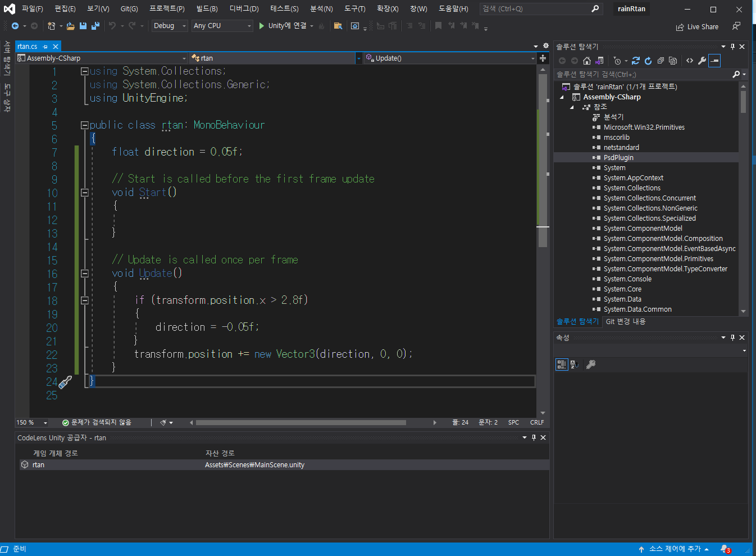Click the find in files folder icon

coord(338,26)
